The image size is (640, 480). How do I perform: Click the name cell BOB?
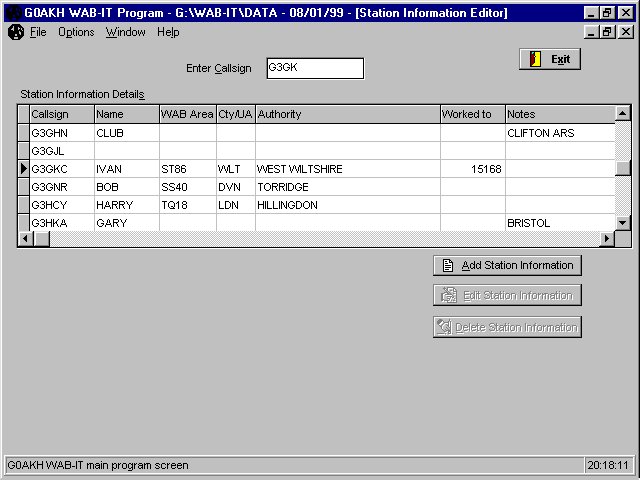(127, 187)
